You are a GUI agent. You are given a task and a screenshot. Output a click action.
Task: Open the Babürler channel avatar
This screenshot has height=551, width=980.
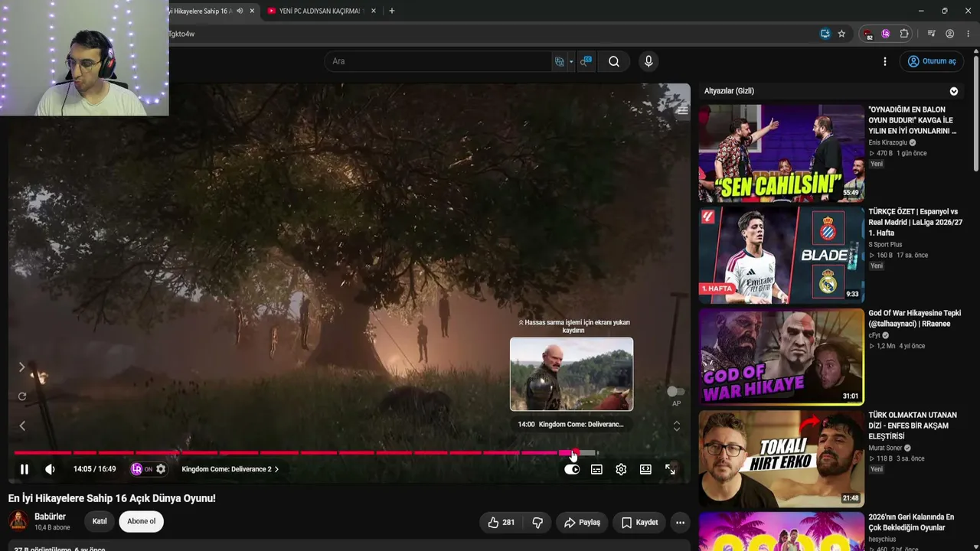[18, 521]
